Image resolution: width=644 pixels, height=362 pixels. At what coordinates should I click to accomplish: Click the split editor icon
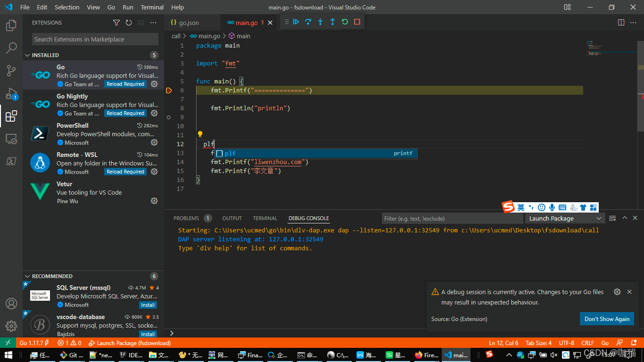621,23
